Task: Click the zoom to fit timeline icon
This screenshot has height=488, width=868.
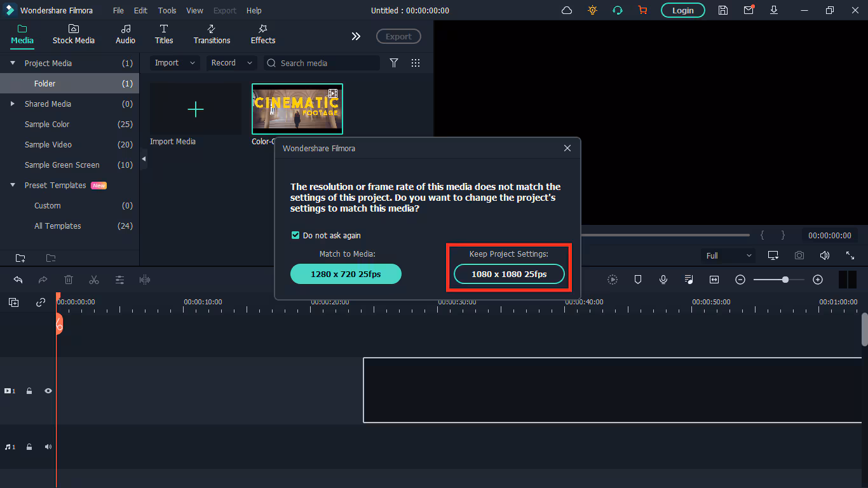Action: (714, 280)
